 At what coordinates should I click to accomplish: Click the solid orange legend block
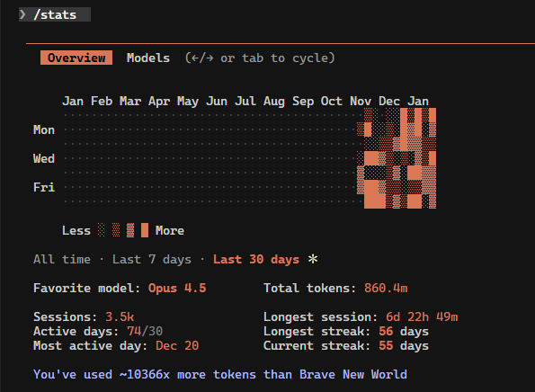coord(145,230)
